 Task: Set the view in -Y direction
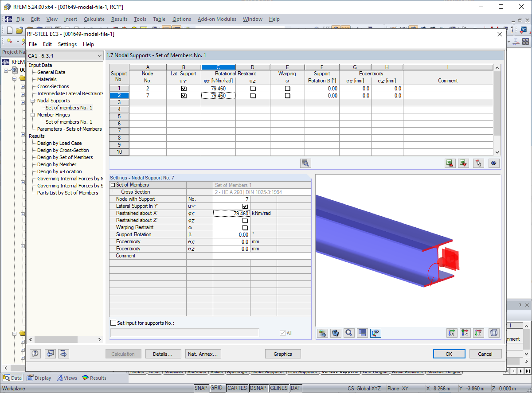465,332
